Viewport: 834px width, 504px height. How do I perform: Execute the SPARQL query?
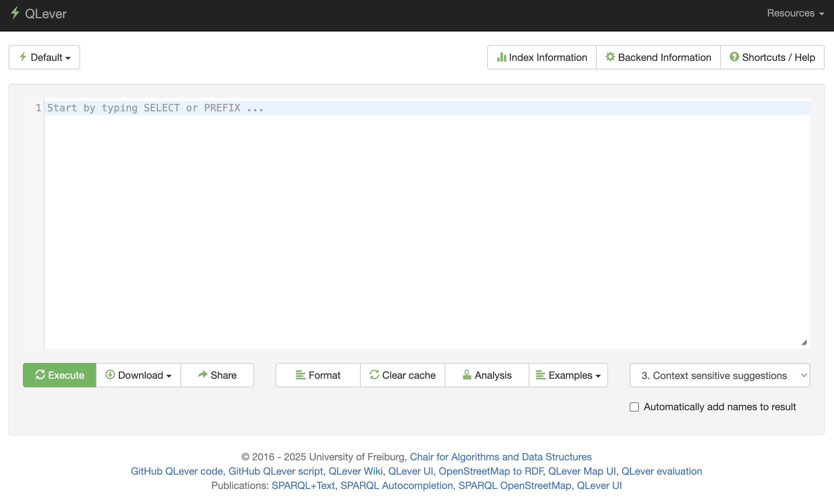[59, 375]
